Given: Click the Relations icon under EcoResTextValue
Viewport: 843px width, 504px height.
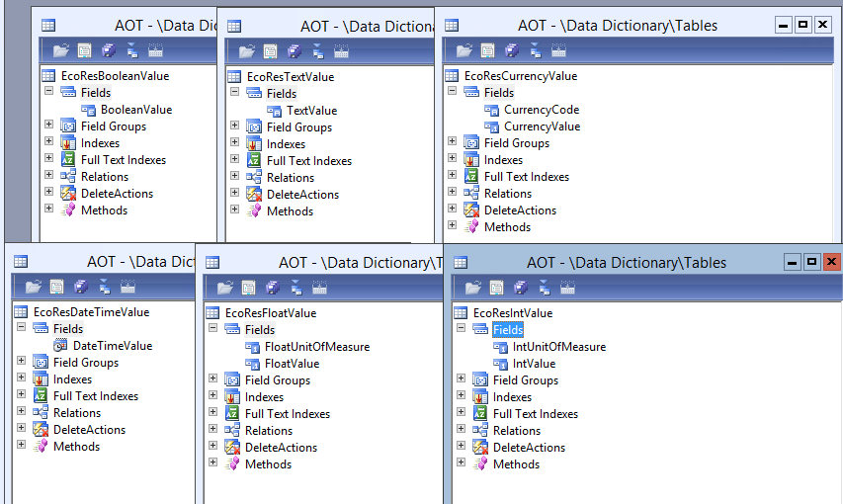Looking at the screenshot, I should 254,178.
